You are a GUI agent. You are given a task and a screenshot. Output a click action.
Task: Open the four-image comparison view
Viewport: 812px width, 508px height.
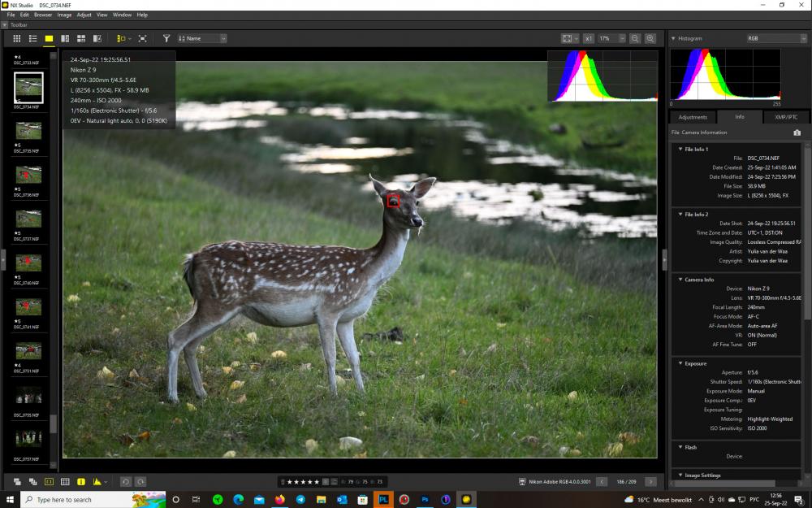pos(80,38)
